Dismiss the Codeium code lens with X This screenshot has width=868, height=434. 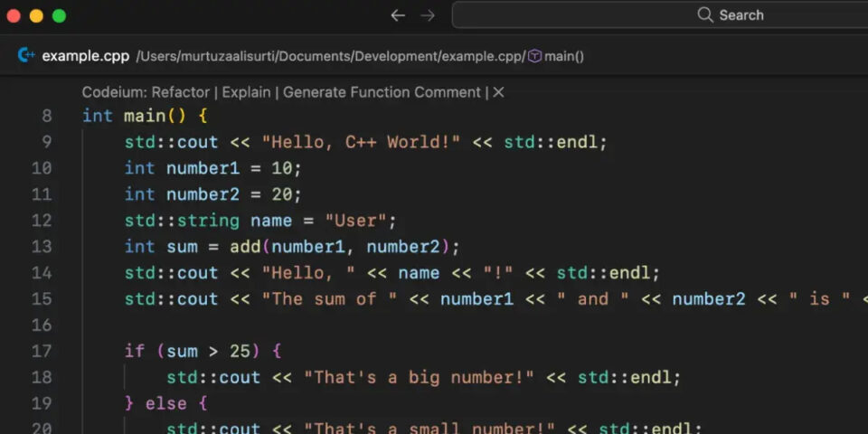pyautogui.click(x=498, y=92)
